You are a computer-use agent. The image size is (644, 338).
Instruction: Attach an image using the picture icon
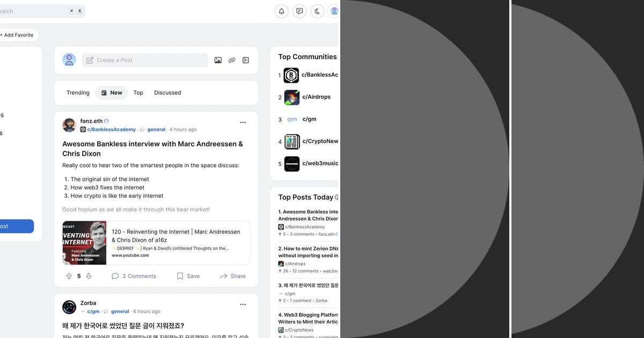[x=218, y=60]
